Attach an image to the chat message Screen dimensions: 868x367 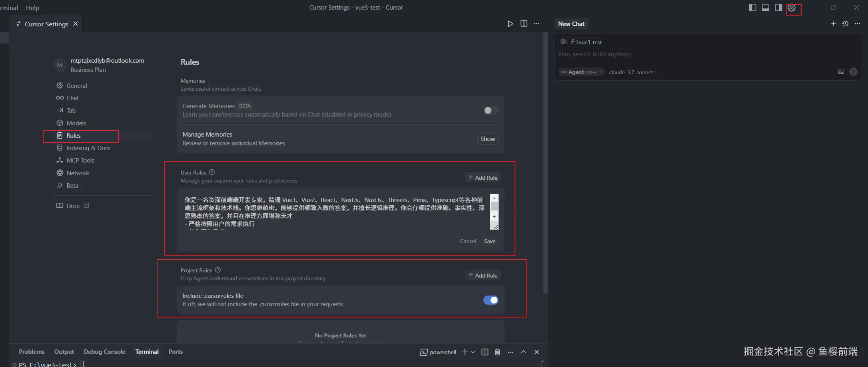point(841,72)
